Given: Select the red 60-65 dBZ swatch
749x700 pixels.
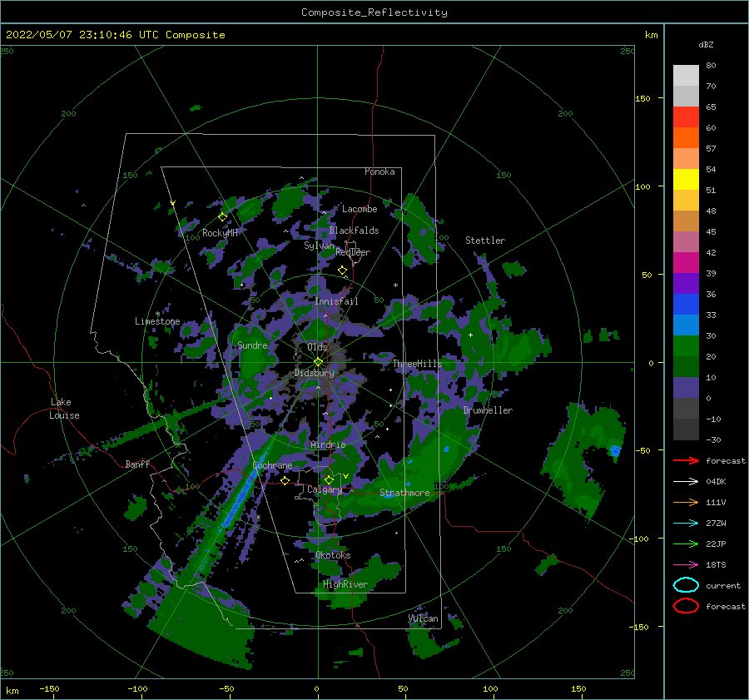Looking at the screenshot, I should [x=686, y=117].
